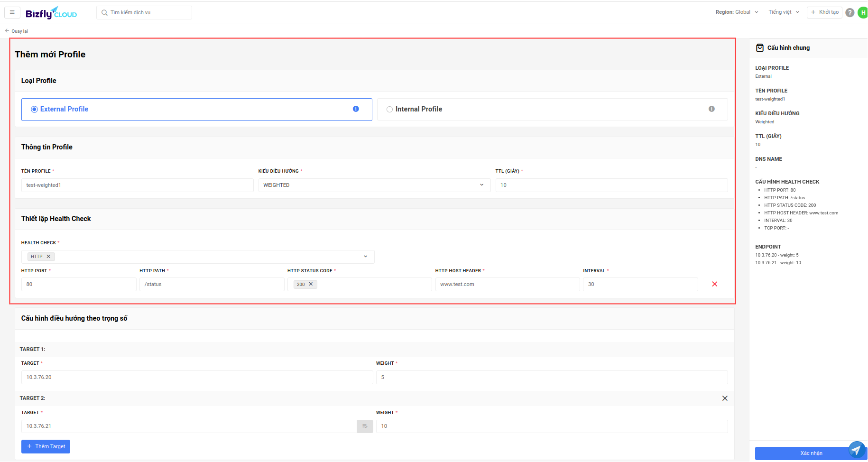Open the Tiếng việt language menu
Screen dimensions: 868x462
tap(784, 12)
